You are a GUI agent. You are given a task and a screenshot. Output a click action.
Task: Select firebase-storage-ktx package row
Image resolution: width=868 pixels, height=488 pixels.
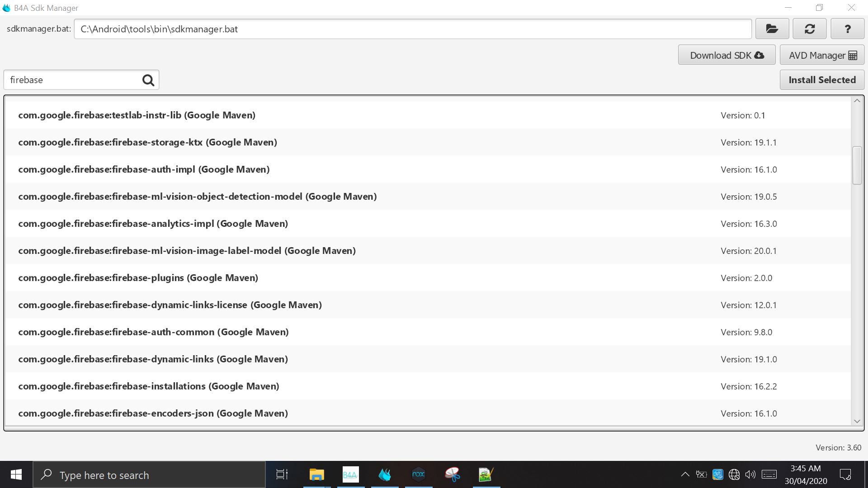[x=428, y=142]
